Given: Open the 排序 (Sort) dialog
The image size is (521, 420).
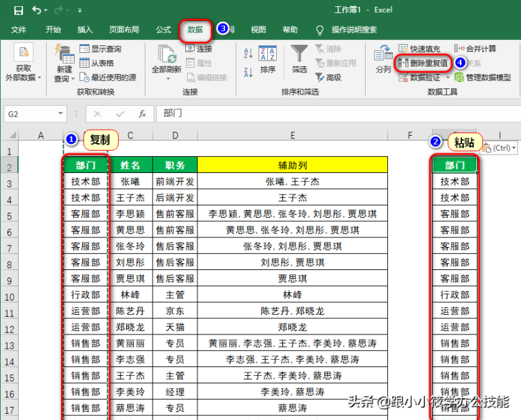Looking at the screenshot, I should (x=268, y=59).
